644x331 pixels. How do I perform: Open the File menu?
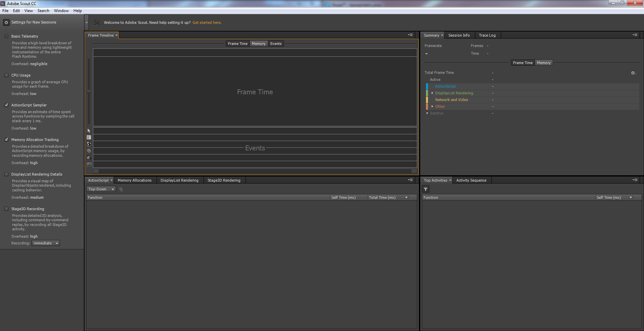[x=5, y=11]
